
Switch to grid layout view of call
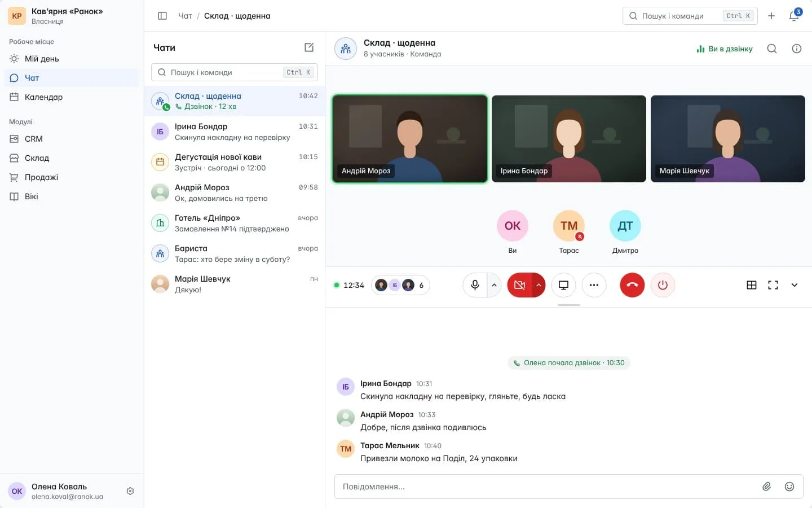752,285
